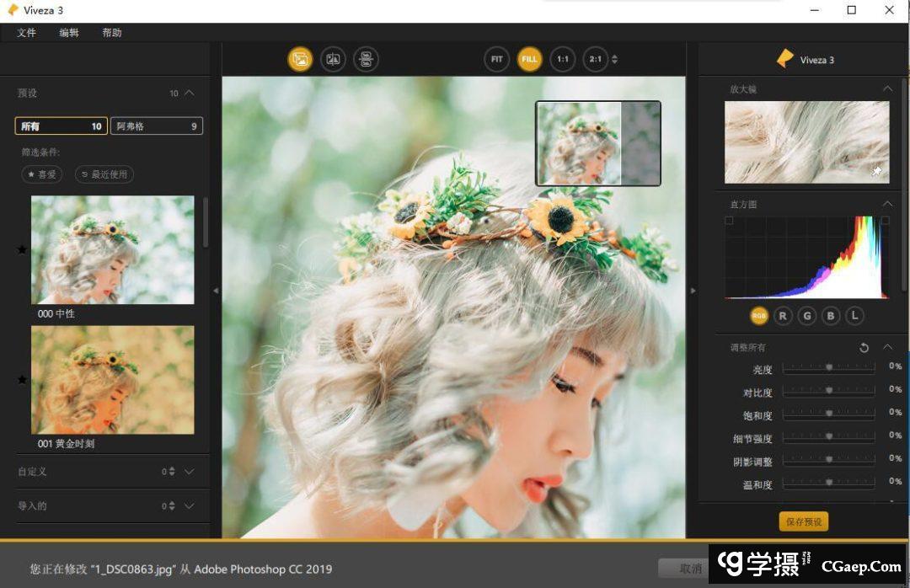Select the single image view icon
Viewport: 910px width, 588px height.
coord(300,59)
